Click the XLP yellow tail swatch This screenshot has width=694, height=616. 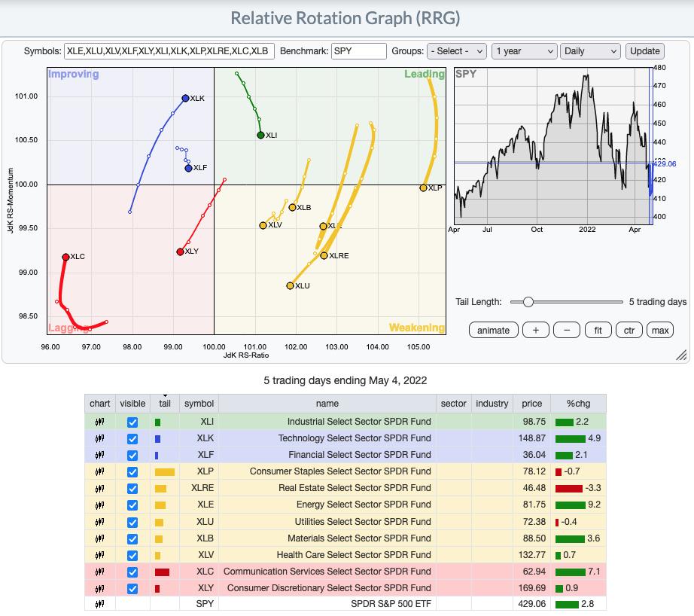coord(165,472)
